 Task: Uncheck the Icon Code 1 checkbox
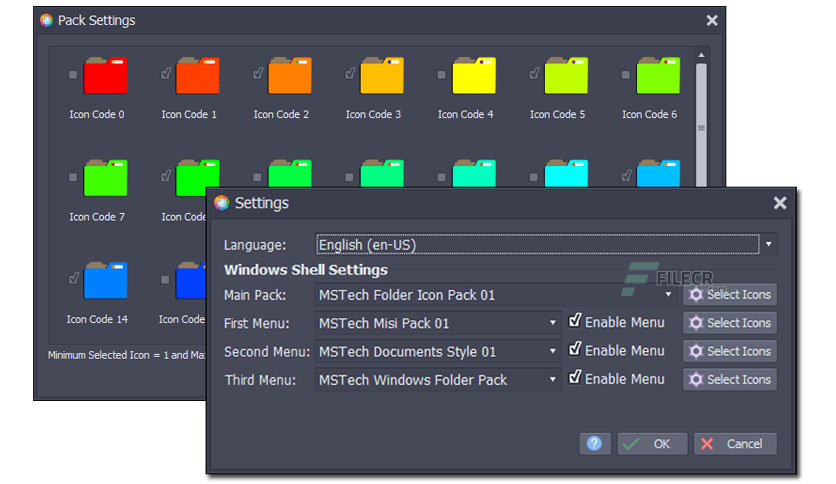tap(166, 73)
